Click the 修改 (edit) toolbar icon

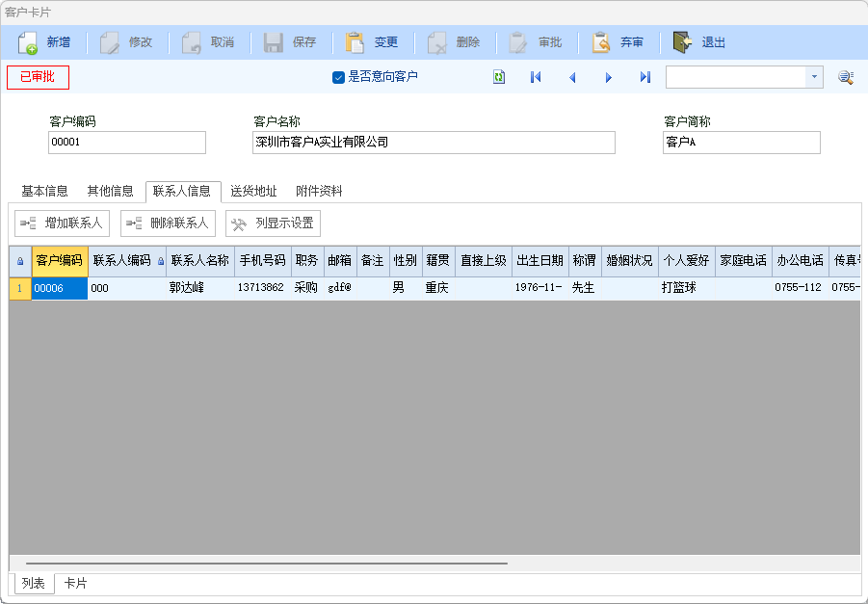click(x=110, y=42)
